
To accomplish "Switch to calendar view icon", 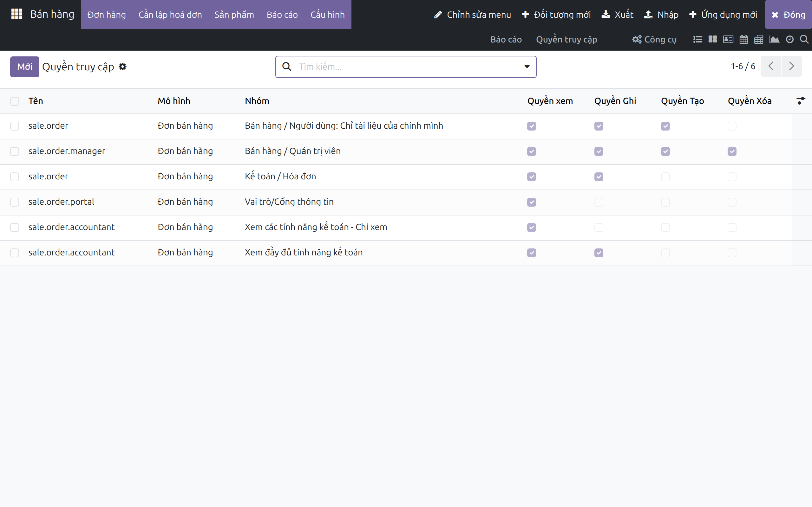I will tap(743, 40).
